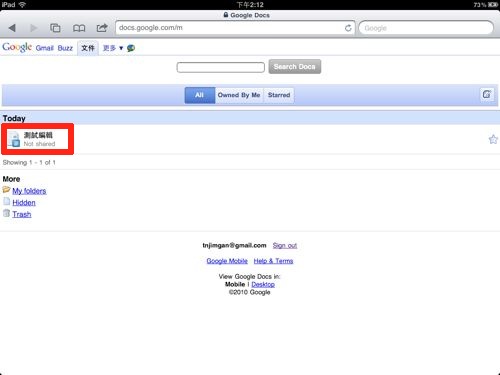
Task: Focus the Google search field in Safari
Action: [426, 28]
